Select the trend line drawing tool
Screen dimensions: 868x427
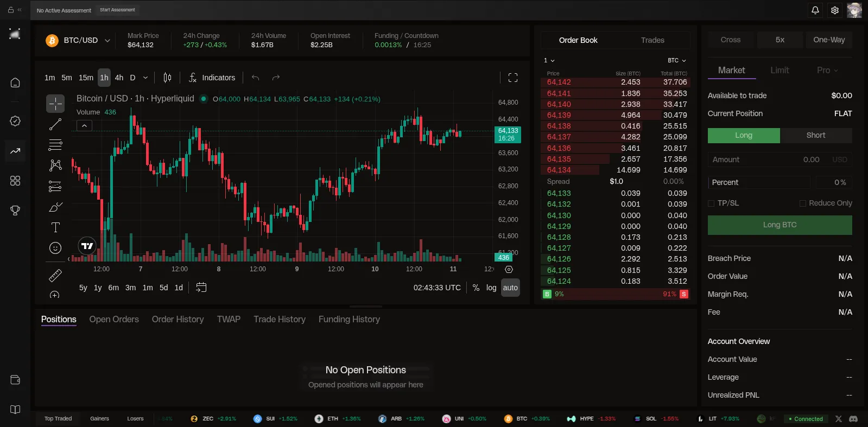pos(55,124)
